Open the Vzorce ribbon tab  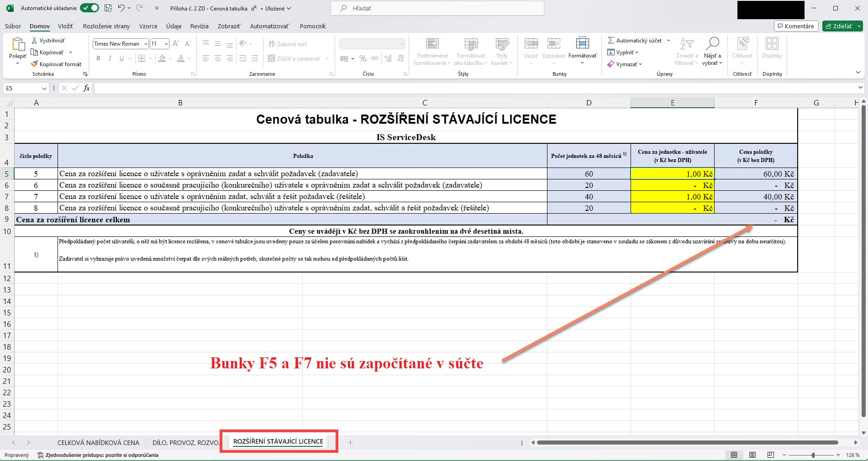[x=148, y=26]
